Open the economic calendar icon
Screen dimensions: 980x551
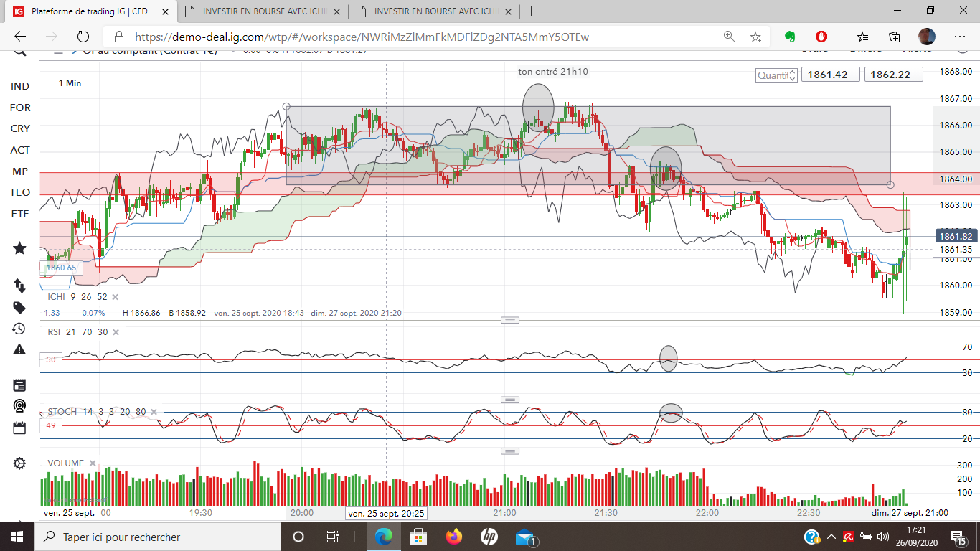pyautogui.click(x=19, y=428)
